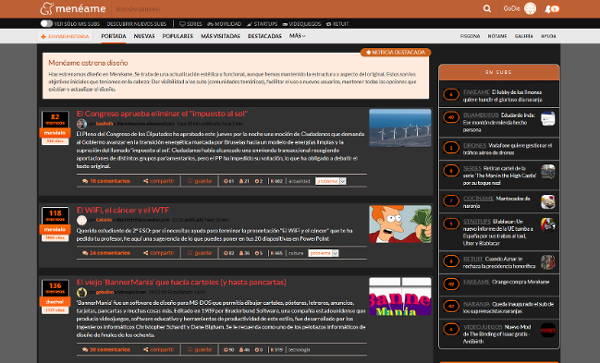
Task: Select the Portada tab
Action: [x=113, y=36]
